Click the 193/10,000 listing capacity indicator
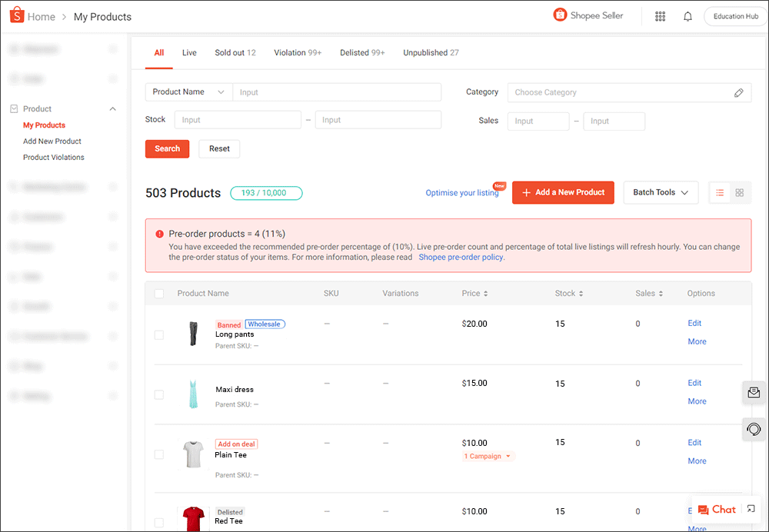 (266, 193)
